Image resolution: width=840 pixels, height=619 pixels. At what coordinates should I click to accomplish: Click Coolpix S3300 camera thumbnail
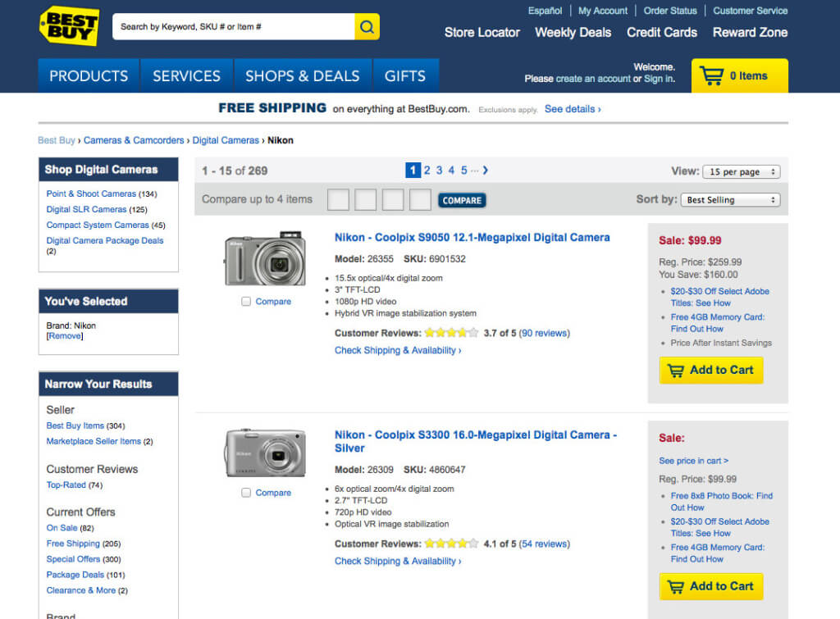[x=265, y=453]
